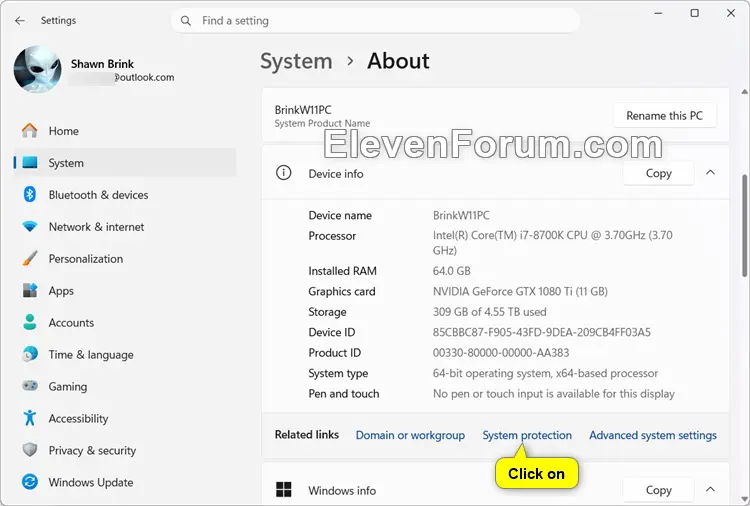Open Advanced system settings link
This screenshot has height=506, width=750.
point(653,435)
